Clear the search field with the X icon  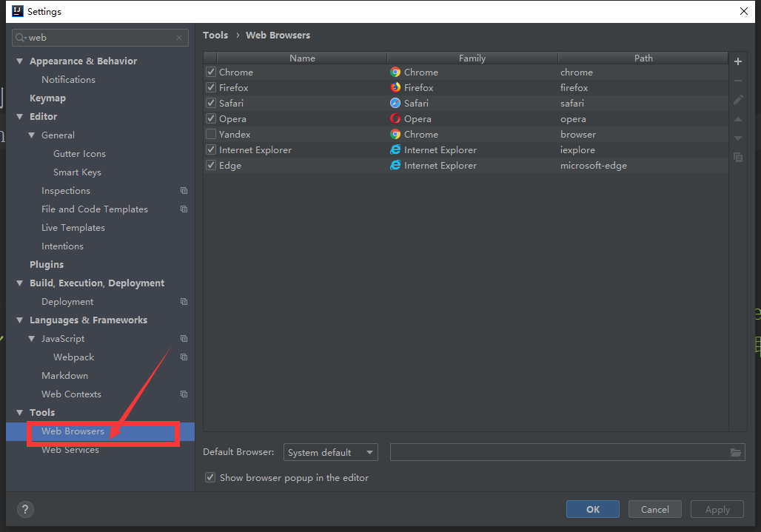[x=179, y=37]
